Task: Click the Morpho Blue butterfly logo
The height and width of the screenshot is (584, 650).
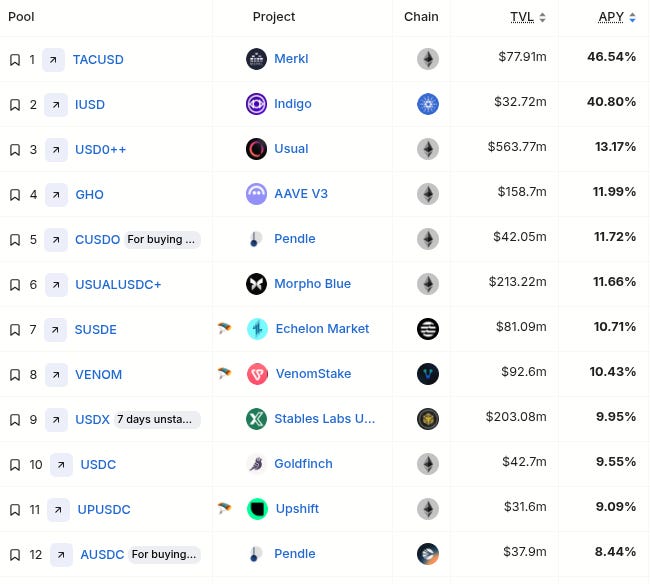Action: 256,284
